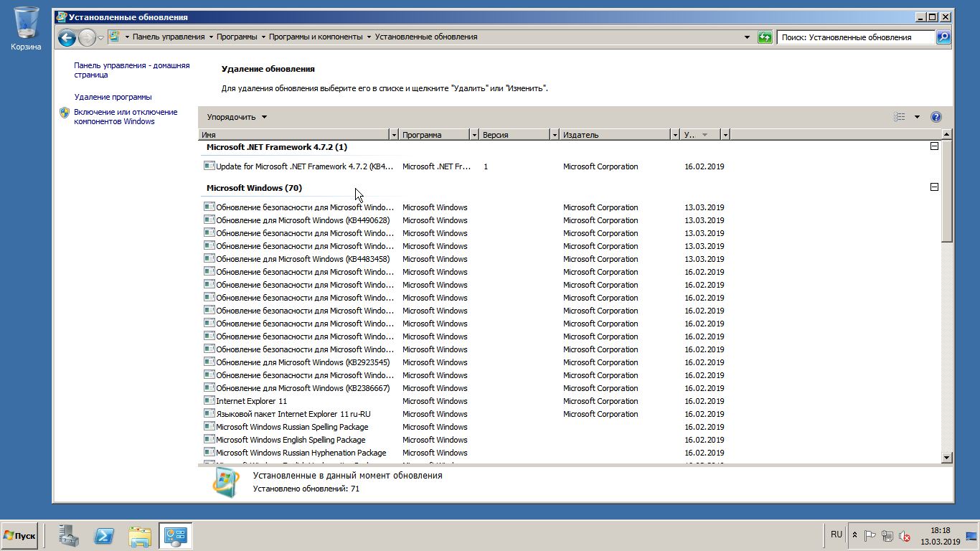Viewport: 980px width, 551px height.
Task: Select the Microsoft .NET Framework 4.7.2 (1) group header
Action: click(x=277, y=147)
